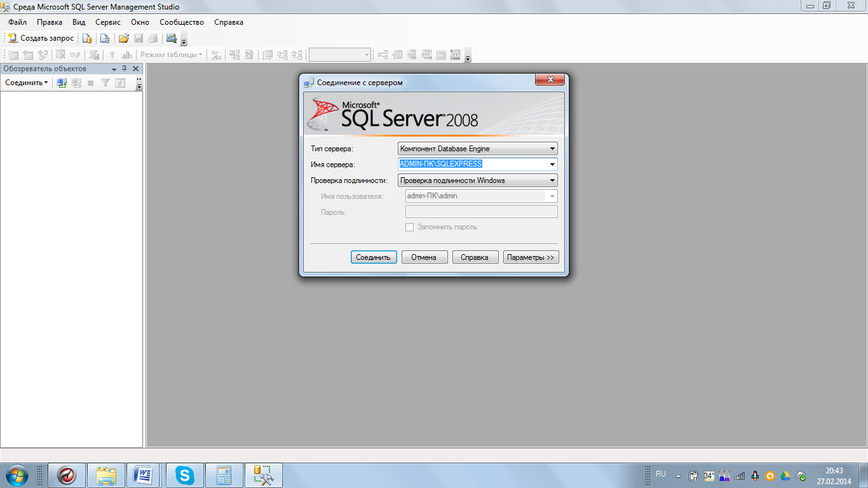The image size is (868, 488).
Task: Click the rocket tray icon
Action: tap(755, 475)
